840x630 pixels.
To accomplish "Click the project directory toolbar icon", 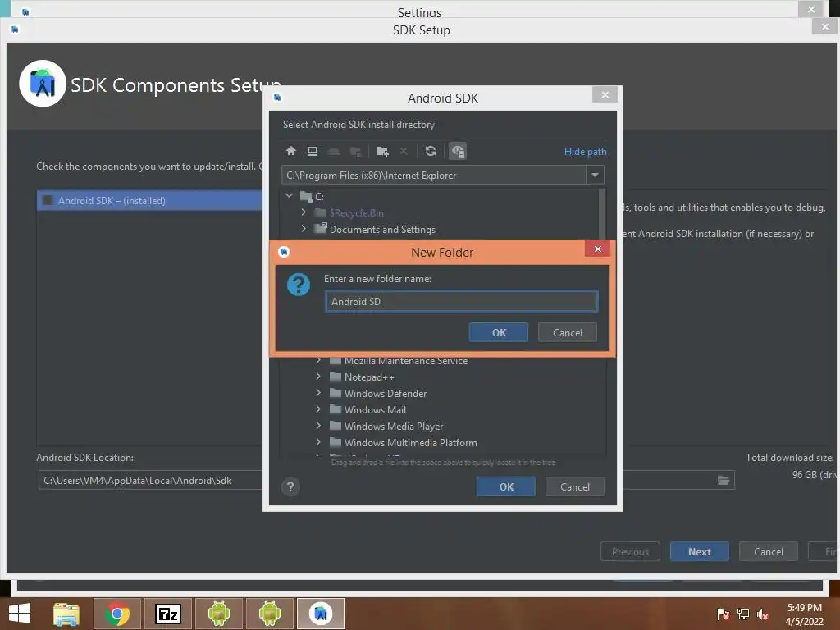I will (334, 151).
